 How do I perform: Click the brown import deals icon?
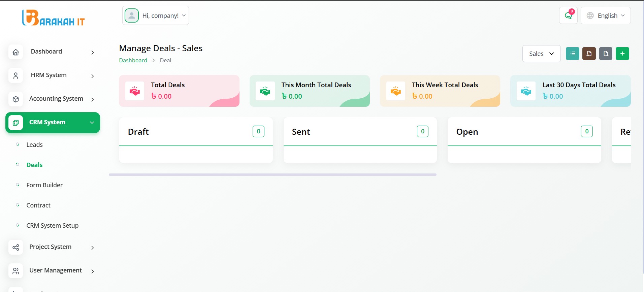pos(589,54)
